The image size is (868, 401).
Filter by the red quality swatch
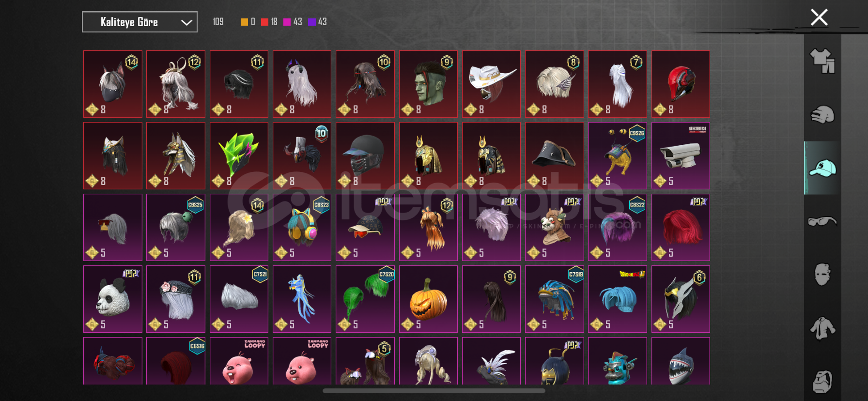click(264, 22)
